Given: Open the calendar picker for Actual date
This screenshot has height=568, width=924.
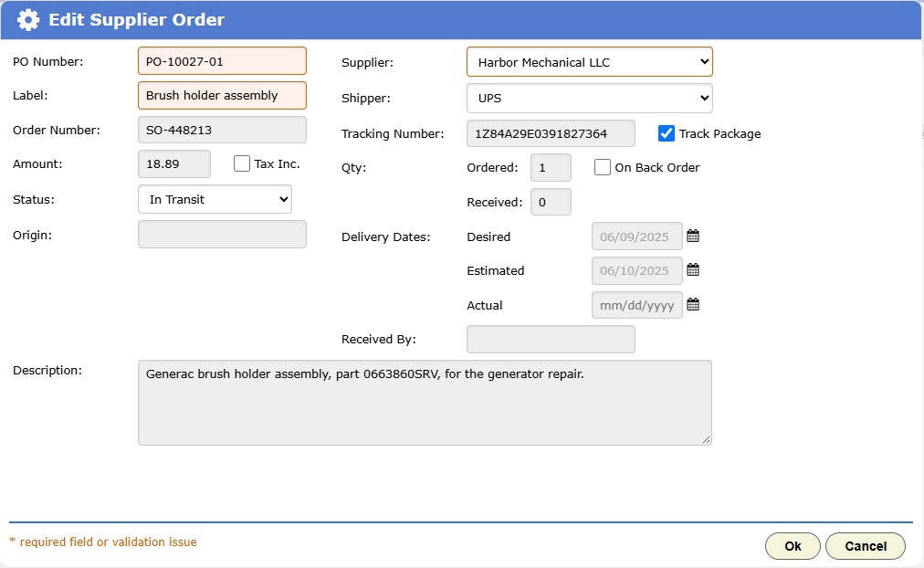Looking at the screenshot, I should click(693, 305).
